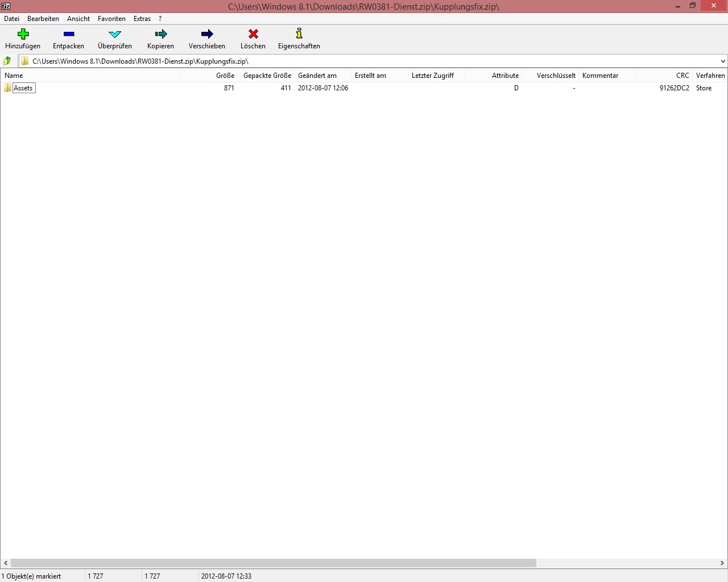Sort by Größe column header
Image resolution: width=728 pixels, height=582 pixels.
click(209, 76)
